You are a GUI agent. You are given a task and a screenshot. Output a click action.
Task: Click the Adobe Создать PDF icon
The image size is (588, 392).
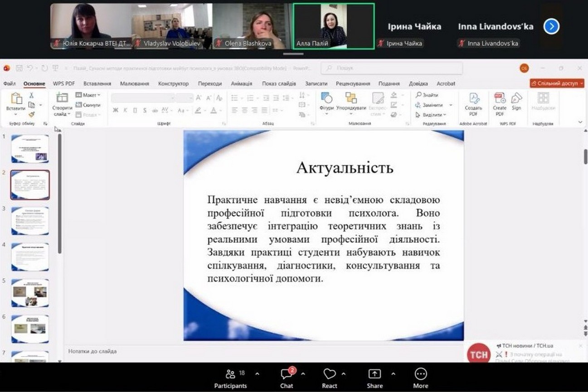(x=474, y=98)
